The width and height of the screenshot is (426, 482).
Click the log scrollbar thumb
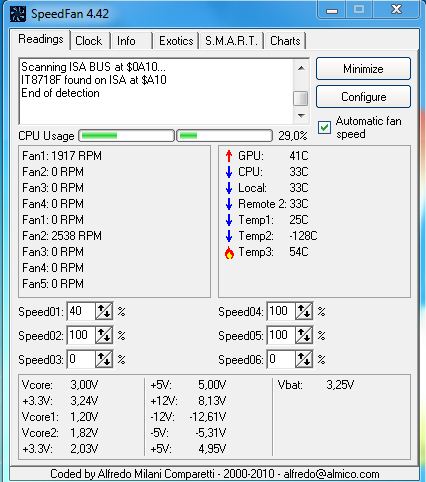[301, 98]
